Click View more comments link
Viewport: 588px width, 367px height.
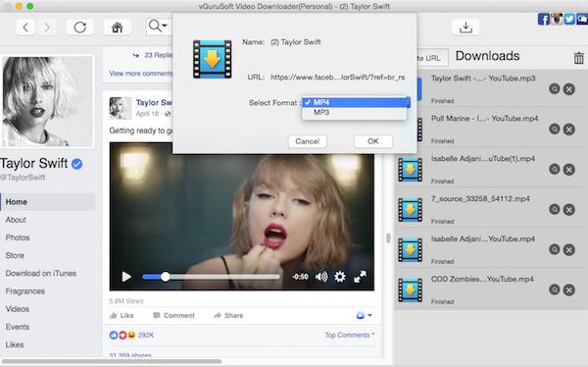point(140,74)
